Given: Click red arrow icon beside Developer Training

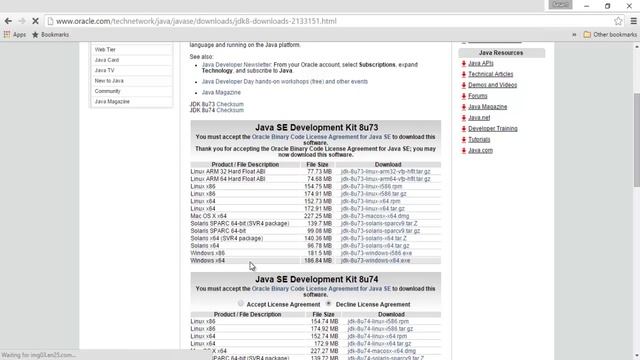Looking at the screenshot, I should [464, 129].
